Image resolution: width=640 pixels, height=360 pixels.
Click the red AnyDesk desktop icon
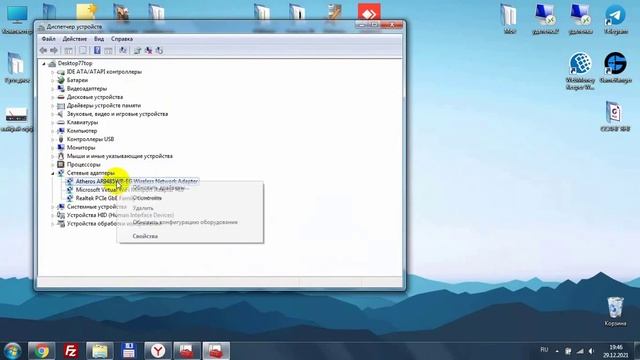click(369, 13)
